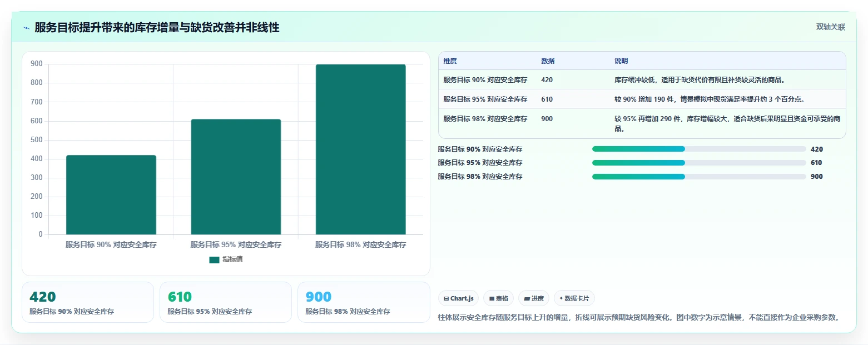Click the value 900 beside progress bar
868x345 pixels.
[x=816, y=177]
